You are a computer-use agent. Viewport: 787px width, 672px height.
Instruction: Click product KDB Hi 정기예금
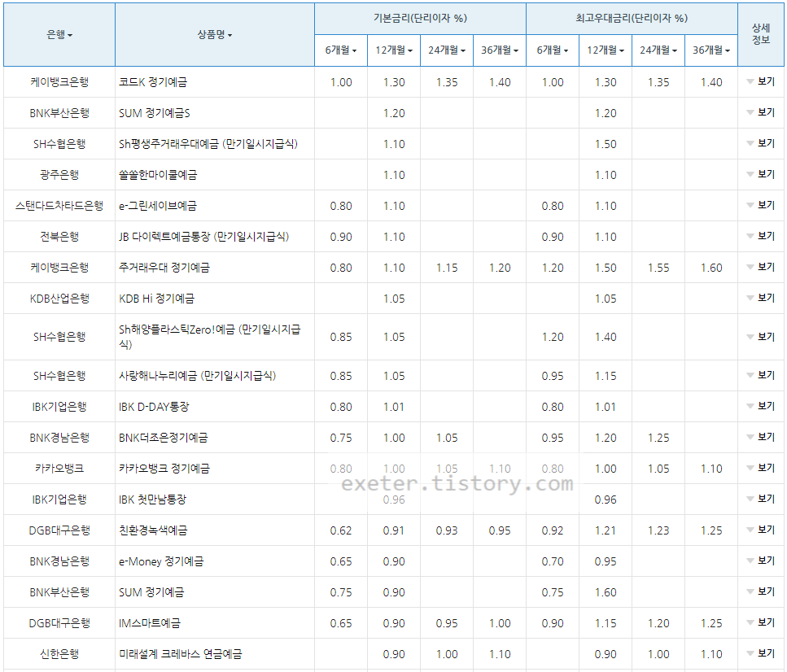pyautogui.click(x=156, y=299)
